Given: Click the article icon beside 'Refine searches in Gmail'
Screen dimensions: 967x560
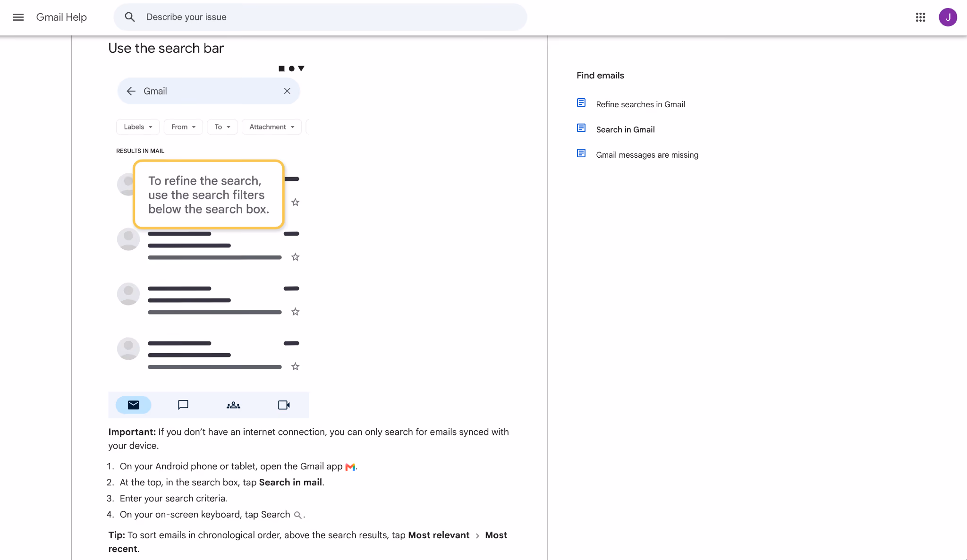Looking at the screenshot, I should 581,103.
